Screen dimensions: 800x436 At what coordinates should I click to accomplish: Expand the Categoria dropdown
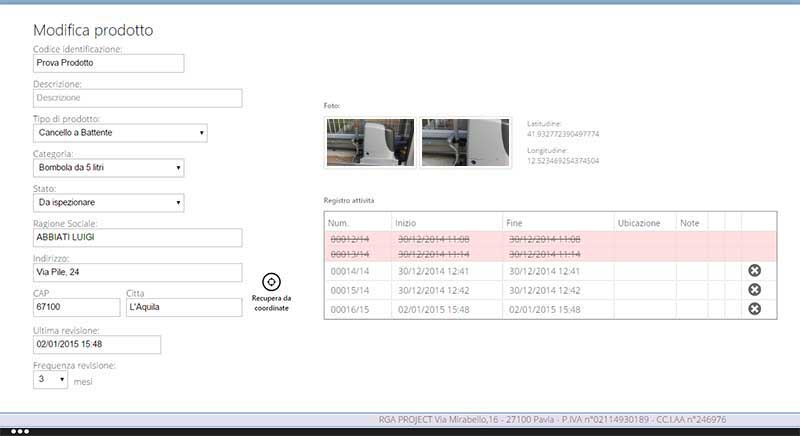coord(109,168)
